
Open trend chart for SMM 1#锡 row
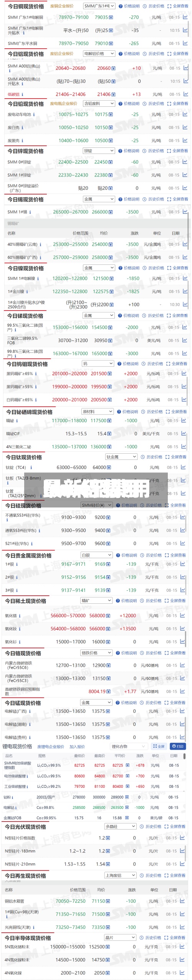coord(185,212)
